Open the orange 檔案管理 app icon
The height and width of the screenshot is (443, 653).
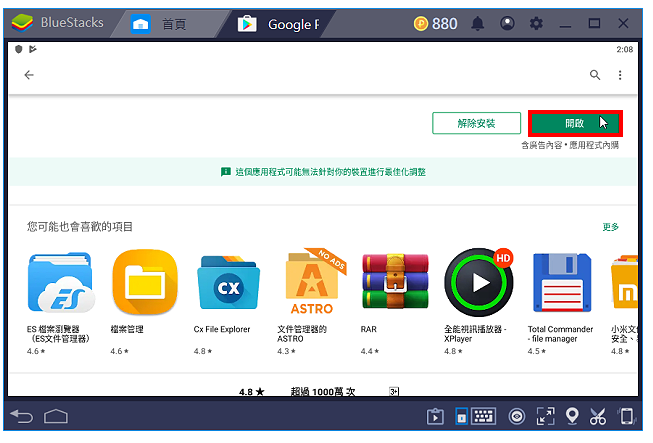(x=145, y=282)
